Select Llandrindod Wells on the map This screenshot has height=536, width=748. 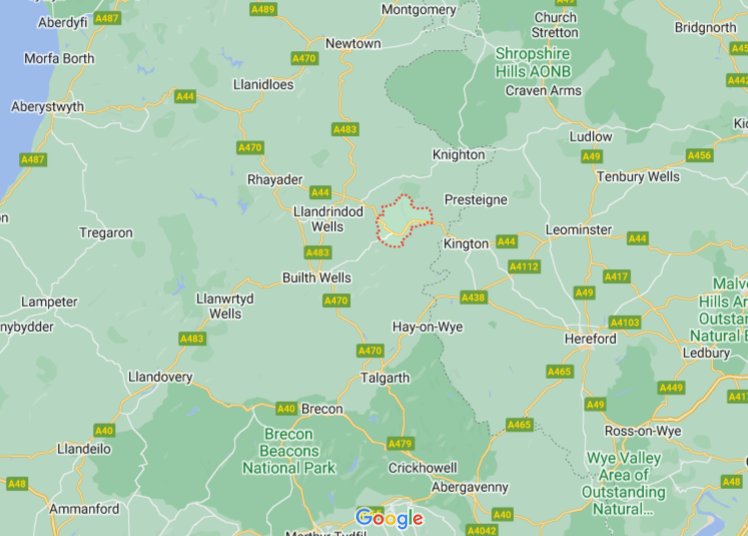pos(328,219)
